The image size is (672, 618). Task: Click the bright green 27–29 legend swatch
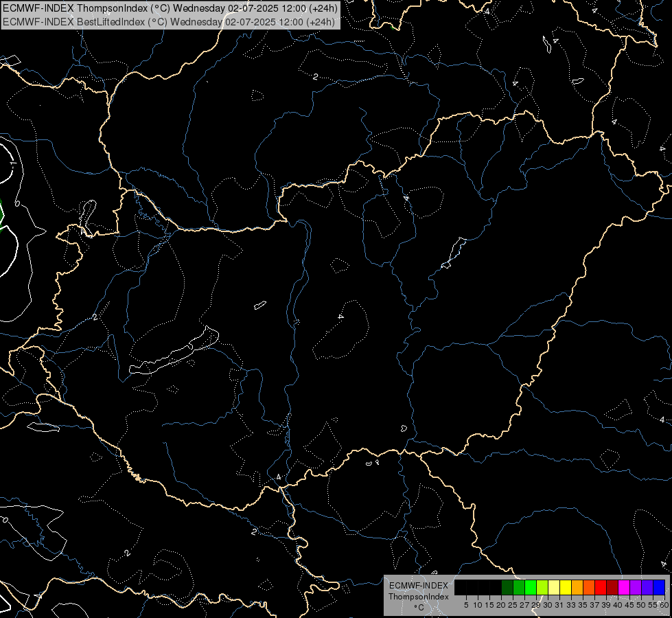[x=531, y=587]
